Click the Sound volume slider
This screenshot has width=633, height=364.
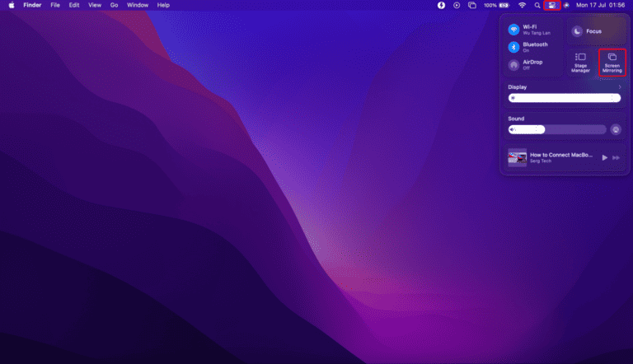[558, 129]
